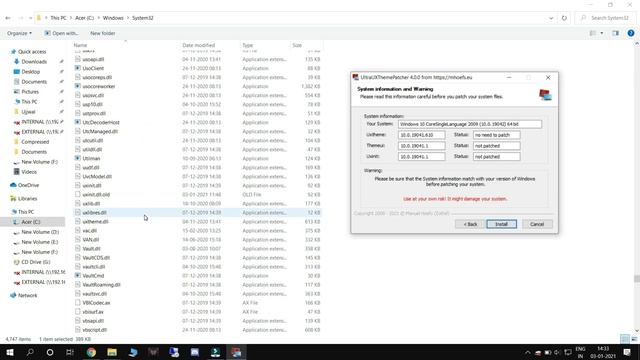
Task: Click Install in UltraUXThemePatcher dialog
Action: (501, 224)
